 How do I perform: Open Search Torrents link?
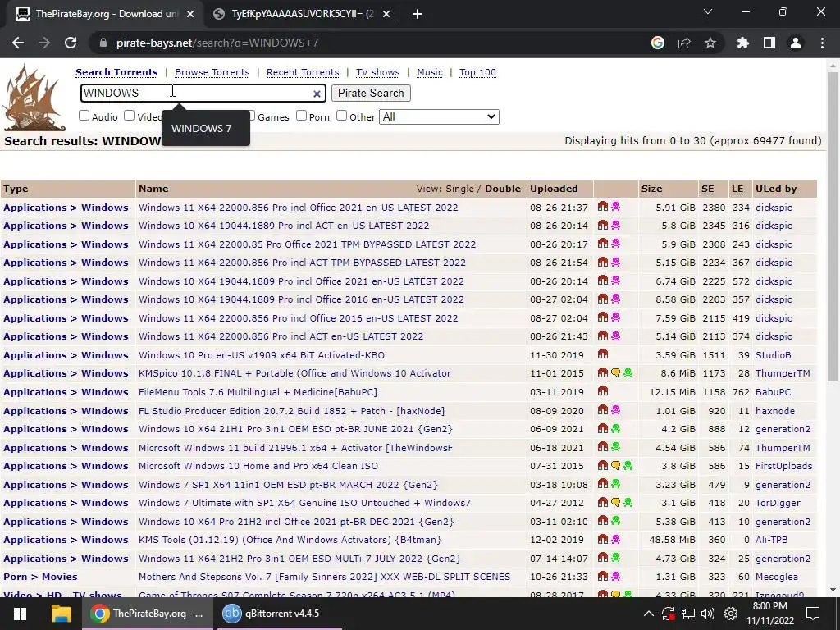[x=116, y=72]
